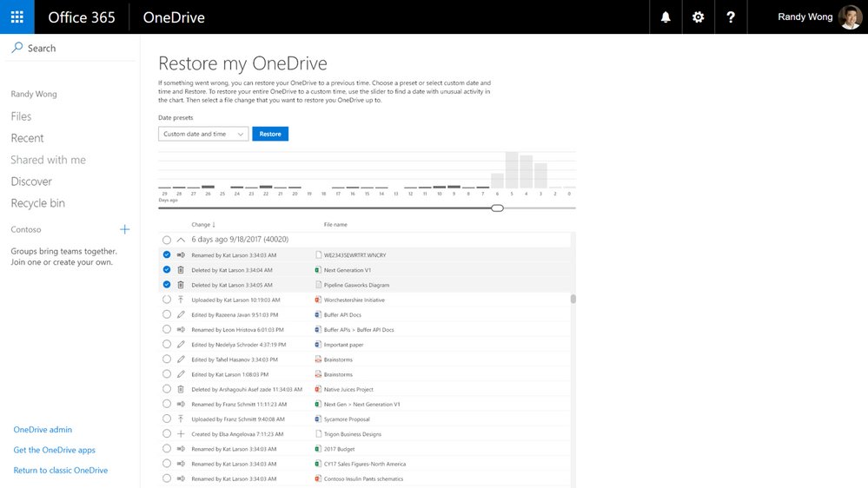Select Edited by Razeena Javan change
The height and width of the screenshot is (488, 868).
click(x=167, y=314)
